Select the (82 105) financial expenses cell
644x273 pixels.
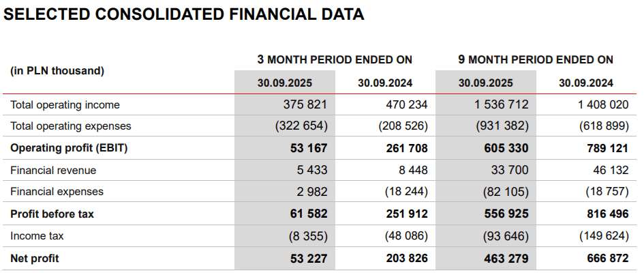click(x=505, y=192)
